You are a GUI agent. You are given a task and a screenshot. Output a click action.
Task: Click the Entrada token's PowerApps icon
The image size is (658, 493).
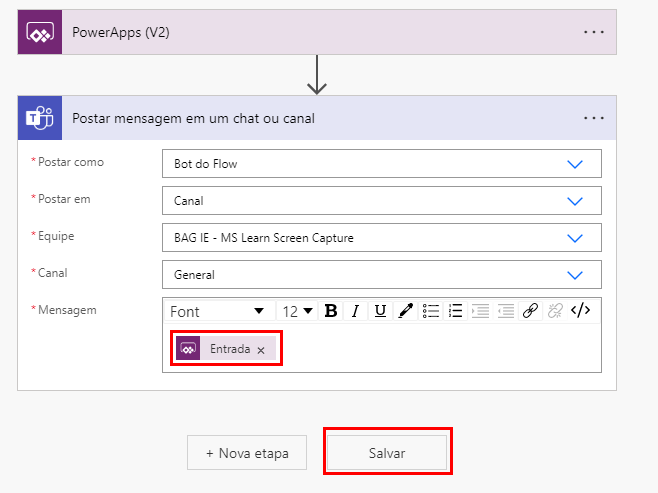(188, 348)
